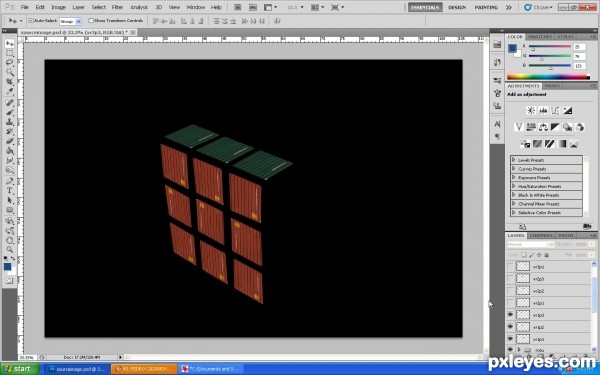This screenshot has width=600, height=375.
Task: Expand Curves Presets
Action: [514, 169]
